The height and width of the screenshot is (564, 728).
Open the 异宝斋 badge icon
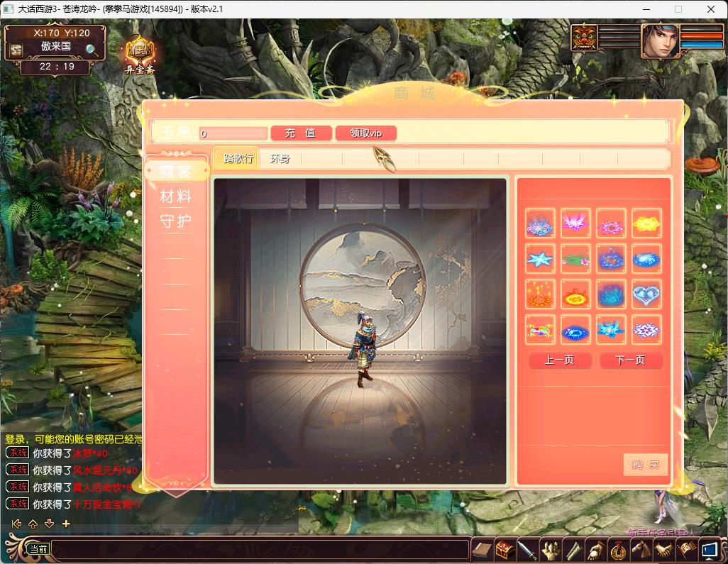pyautogui.click(x=140, y=54)
